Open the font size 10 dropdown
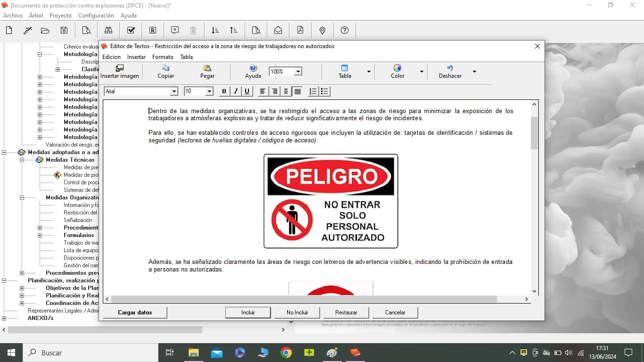The height and width of the screenshot is (362, 644). [210, 91]
